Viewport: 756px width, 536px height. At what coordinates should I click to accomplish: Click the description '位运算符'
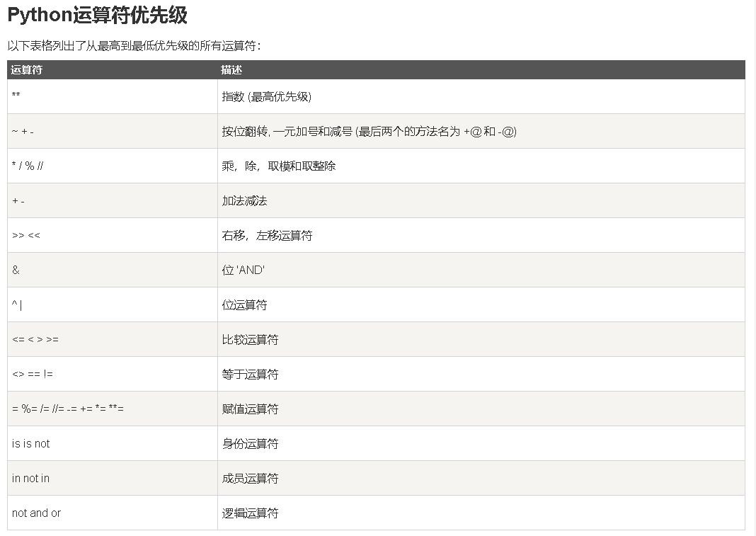click(x=244, y=305)
